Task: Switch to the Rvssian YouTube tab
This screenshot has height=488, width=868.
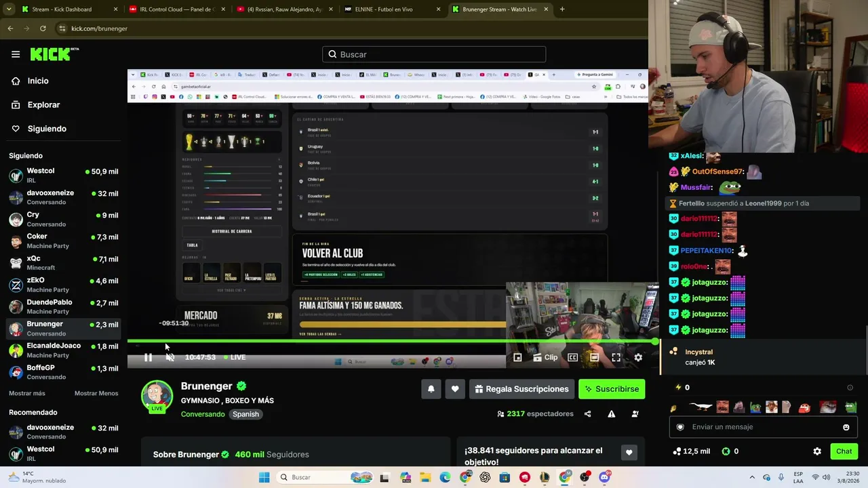Action: pyautogui.click(x=285, y=9)
